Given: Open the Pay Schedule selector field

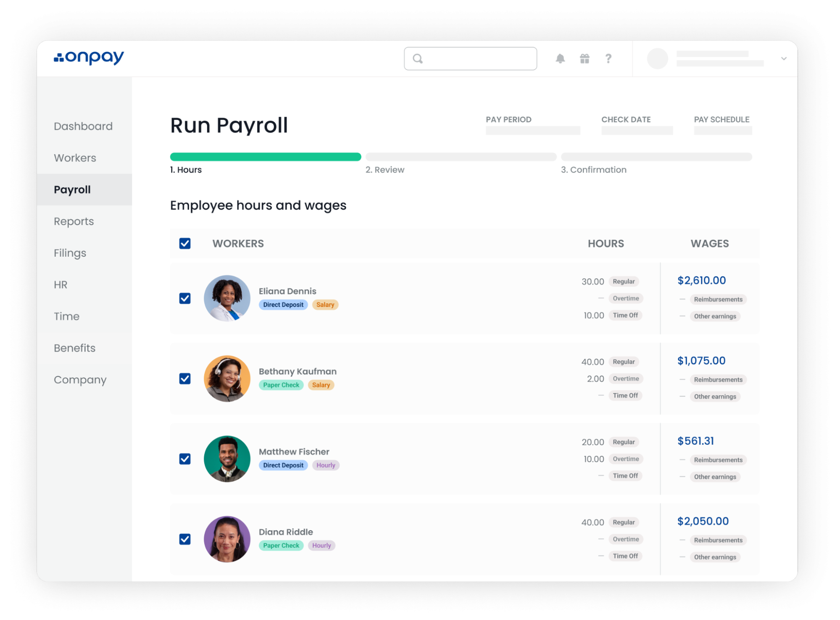Looking at the screenshot, I should 722,131.
